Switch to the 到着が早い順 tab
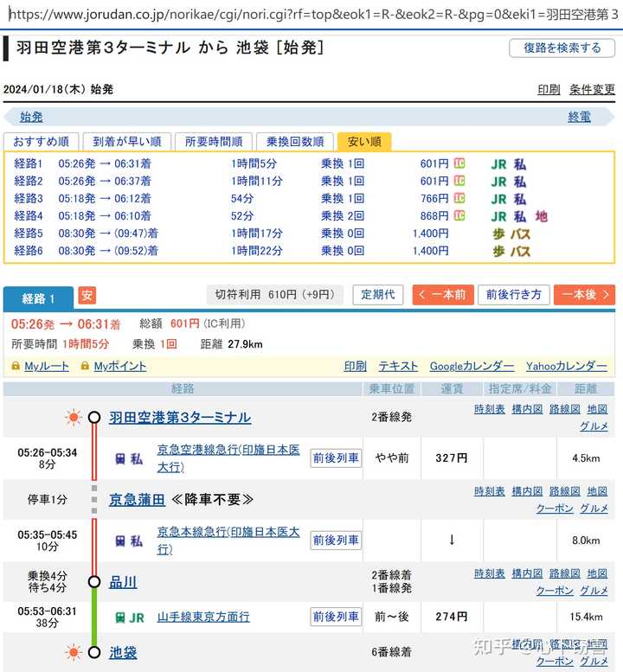Viewport: 623px width, 672px height. coord(127,142)
